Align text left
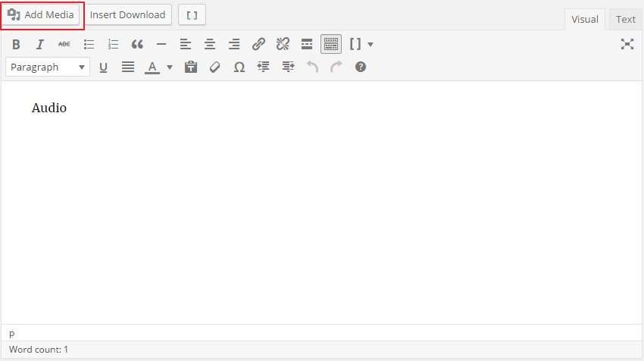644x361 pixels. [186, 44]
